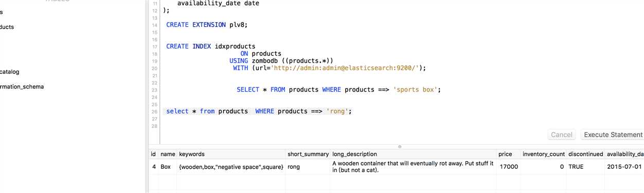Click the cell with value 17000
Screen dimensions: 644x193
point(508,167)
